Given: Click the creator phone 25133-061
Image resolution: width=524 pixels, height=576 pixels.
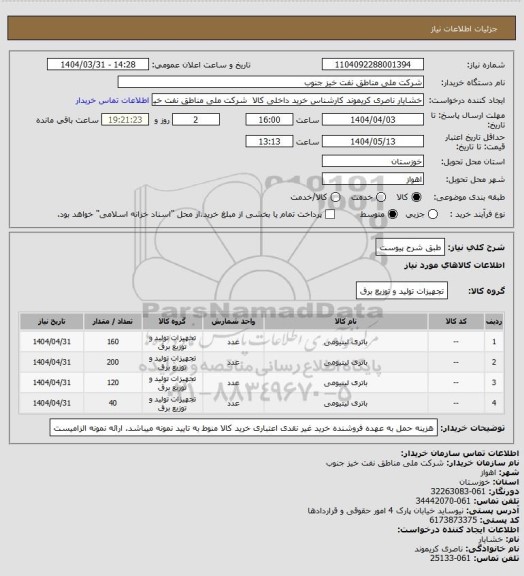Looking at the screenshot, I should [450, 558].
